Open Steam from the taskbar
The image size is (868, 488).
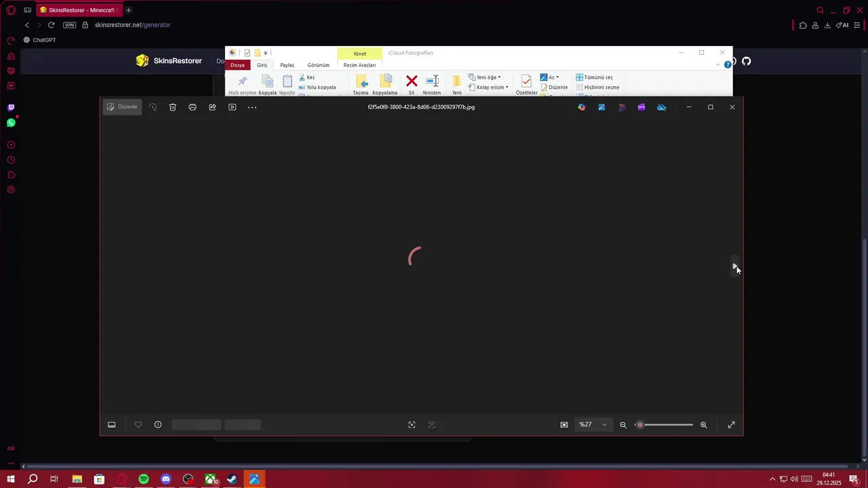coord(232,479)
